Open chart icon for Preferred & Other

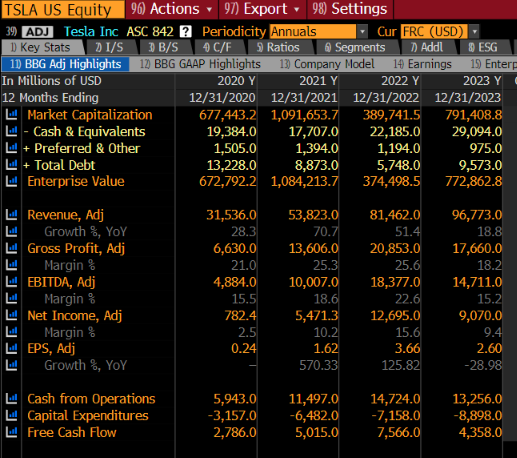(11, 148)
